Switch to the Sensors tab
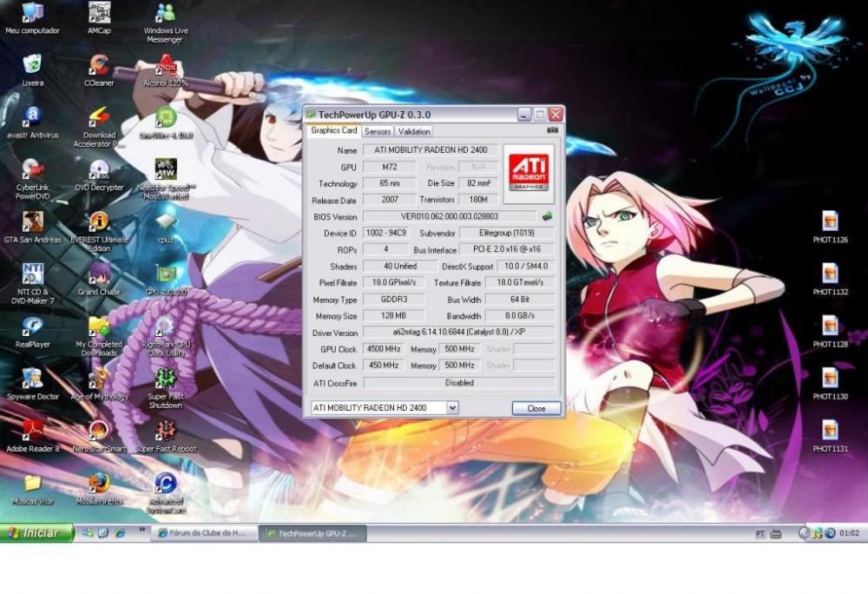The width and height of the screenshot is (868, 594). (x=378, y=131)
